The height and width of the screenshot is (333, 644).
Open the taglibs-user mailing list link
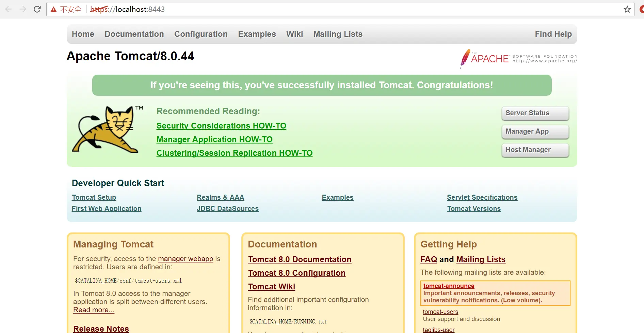[x=438, y=330]
